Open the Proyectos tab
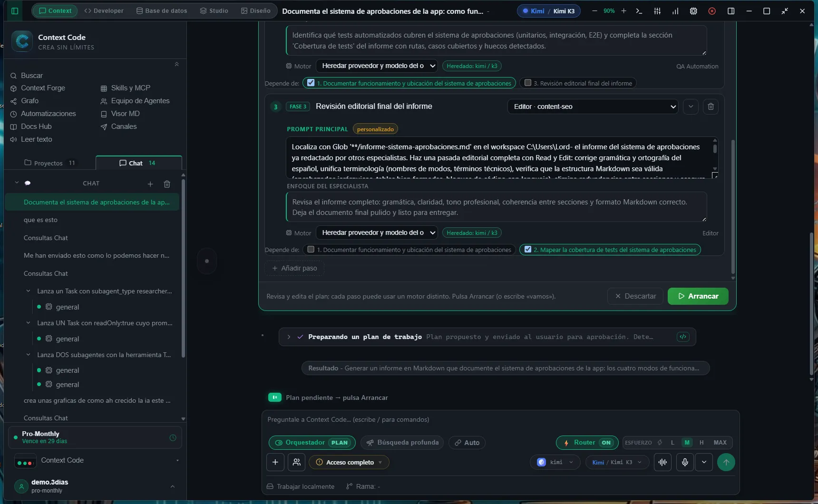818x504 pixels. tap(49, 163)
